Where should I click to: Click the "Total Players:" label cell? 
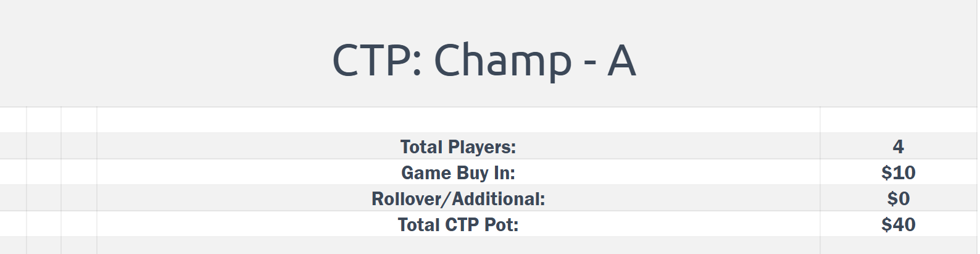tap(458, 146)
